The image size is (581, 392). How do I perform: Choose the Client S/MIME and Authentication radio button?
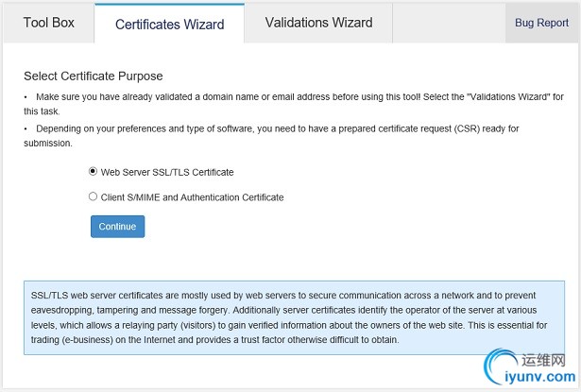93,197
